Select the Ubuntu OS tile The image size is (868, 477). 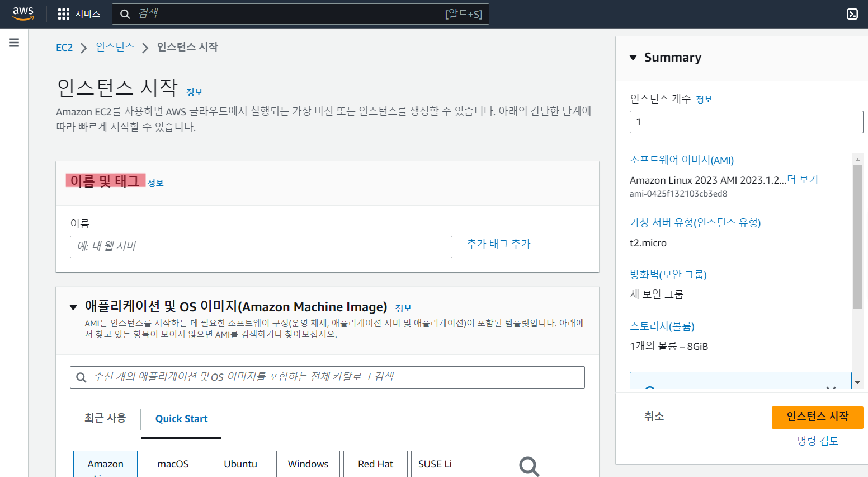(x=240, y=464)
